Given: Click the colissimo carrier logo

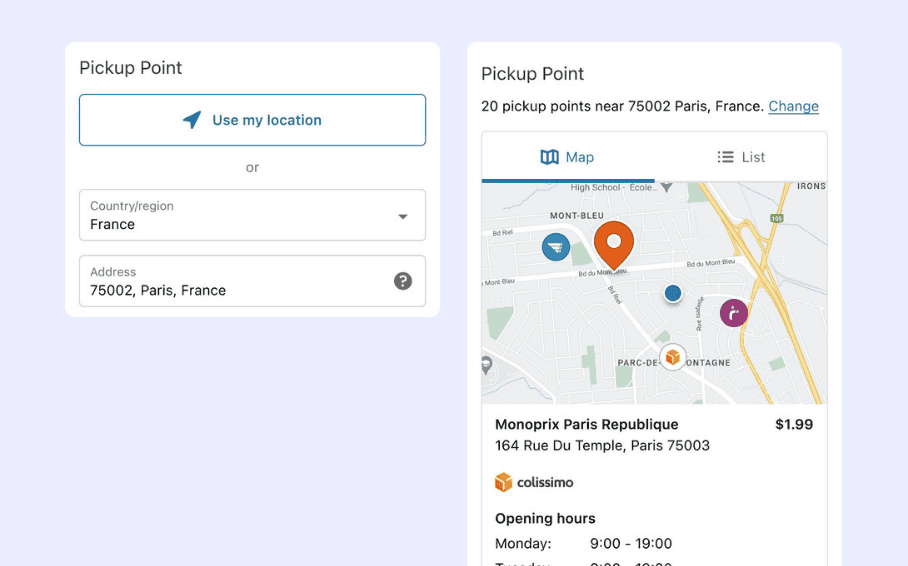Looking at the screenshot, I should point(534,482).
